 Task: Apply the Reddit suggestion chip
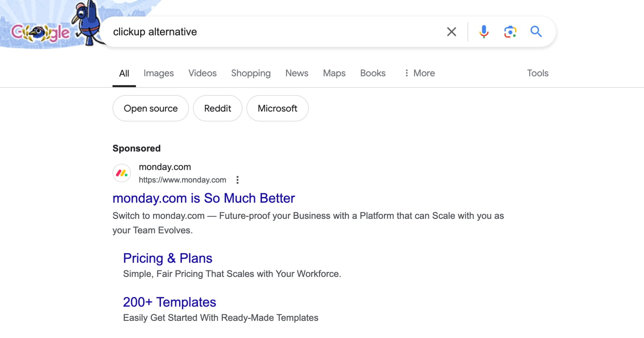pyautogui.click(x=218, y=108)
